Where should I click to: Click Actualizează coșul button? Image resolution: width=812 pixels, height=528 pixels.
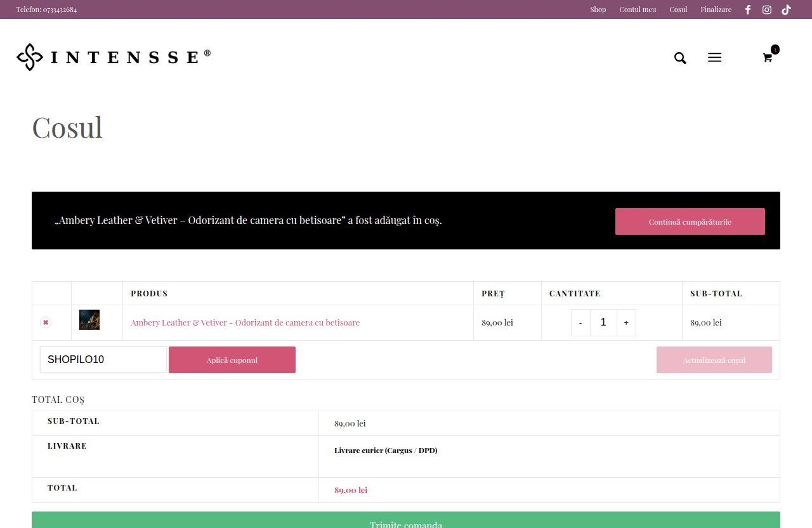(x=714, y=360)
